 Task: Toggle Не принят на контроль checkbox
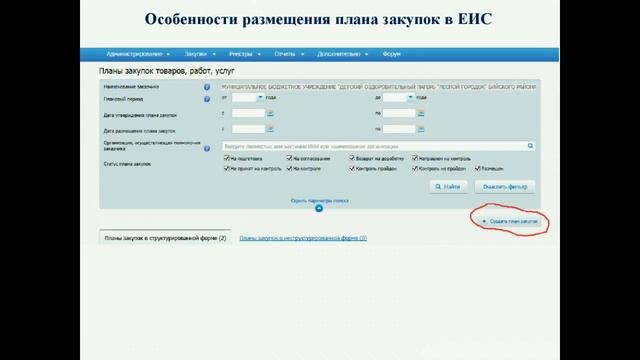click(227, 168)
